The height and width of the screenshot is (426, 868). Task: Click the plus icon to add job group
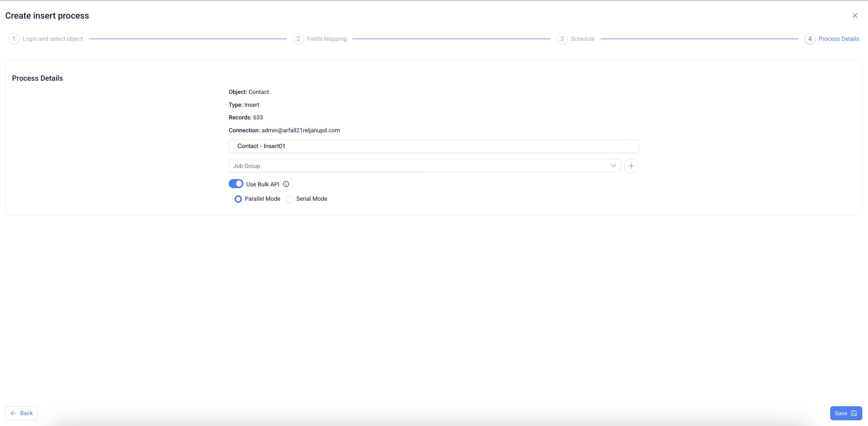pyautogui.click(x=631, y=166)
